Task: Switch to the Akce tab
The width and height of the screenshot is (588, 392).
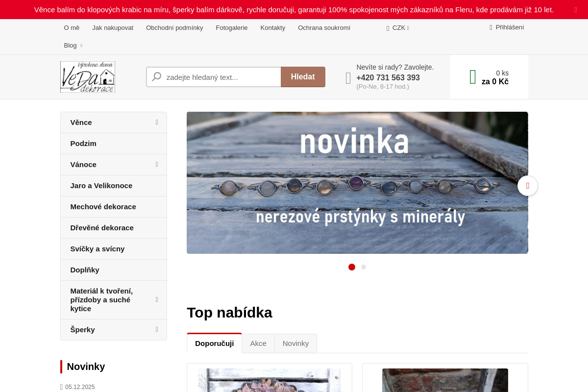Action: tap(258, 343)
